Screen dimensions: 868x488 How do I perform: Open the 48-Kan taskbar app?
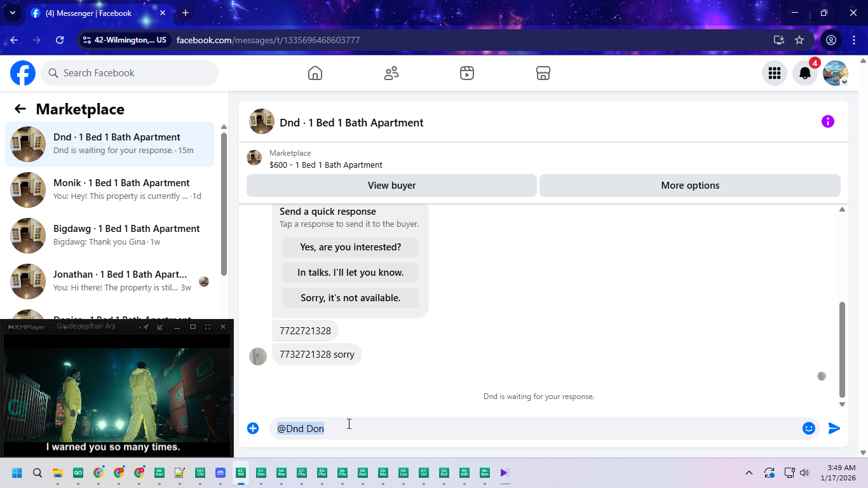(159, 473)
